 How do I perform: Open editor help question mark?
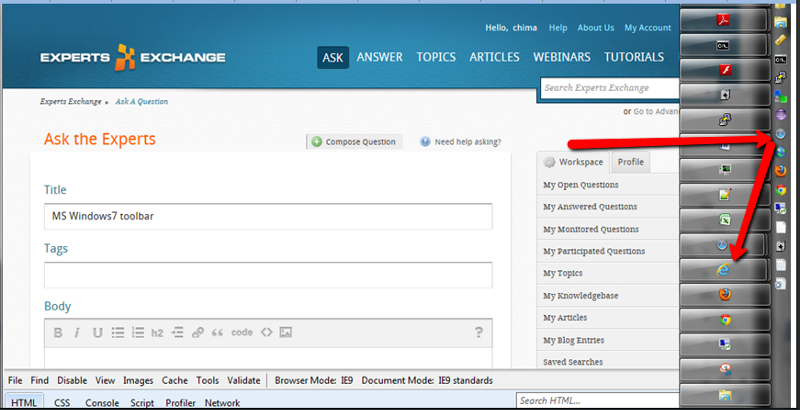(x=479, y=333)
